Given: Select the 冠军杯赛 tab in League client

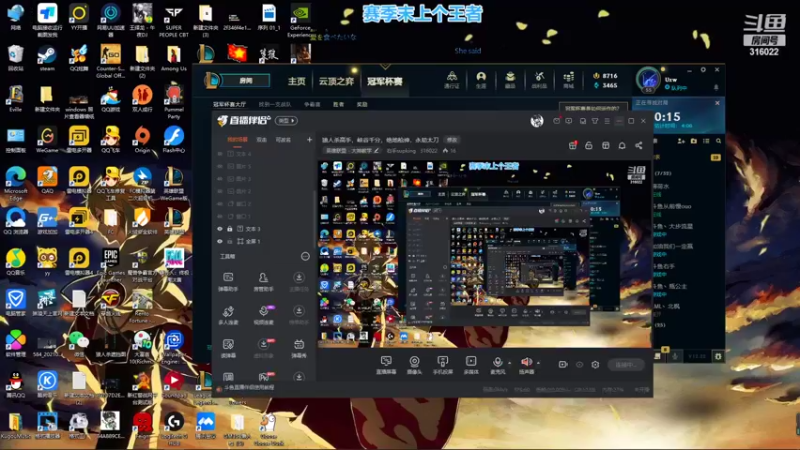Looking at the screenshot, I should [x=385, y=81].
